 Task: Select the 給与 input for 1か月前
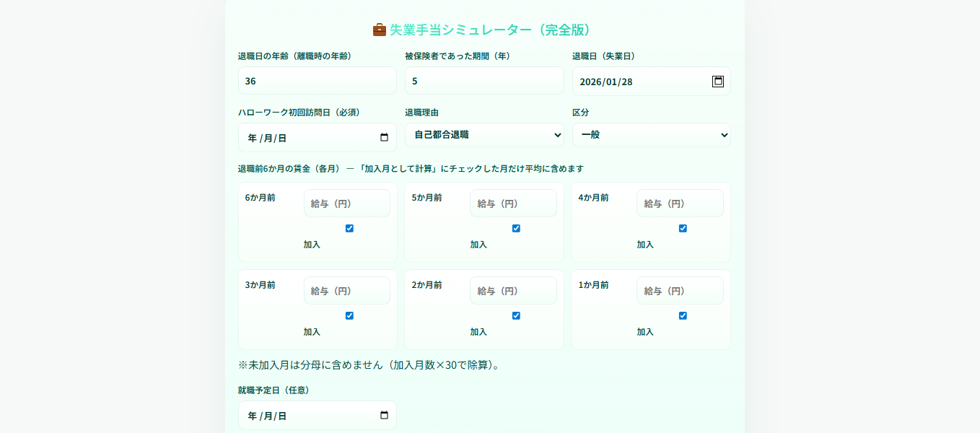680,290
